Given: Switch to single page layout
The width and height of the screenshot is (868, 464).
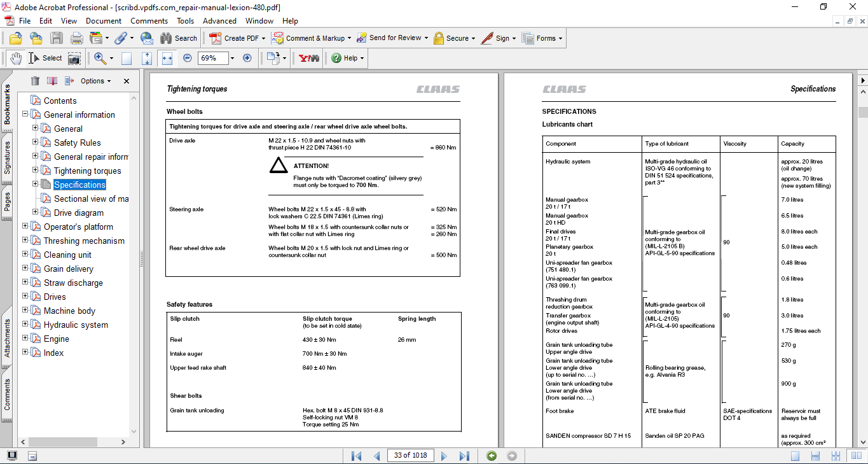Looking at the screenshot, I should [x=795, y=456].
